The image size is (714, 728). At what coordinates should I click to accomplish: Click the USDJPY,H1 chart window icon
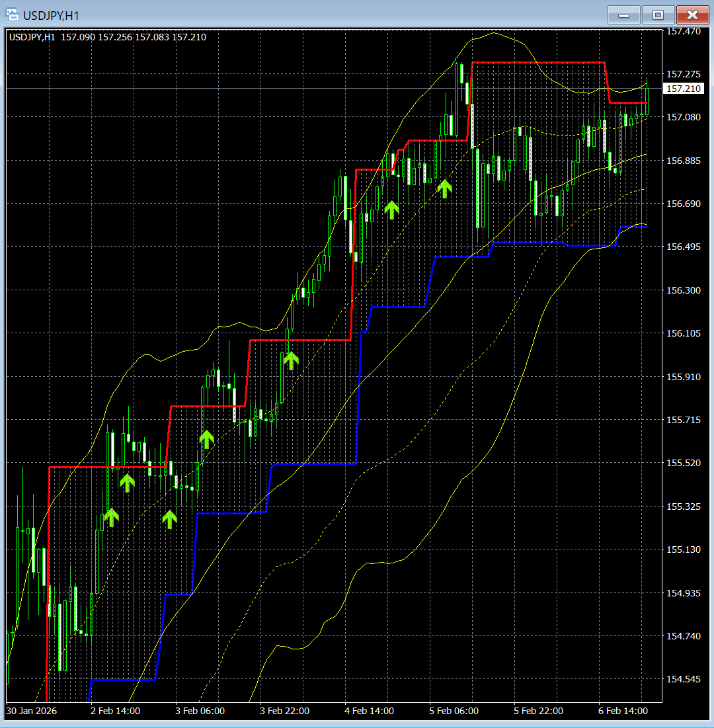[12, 15]
